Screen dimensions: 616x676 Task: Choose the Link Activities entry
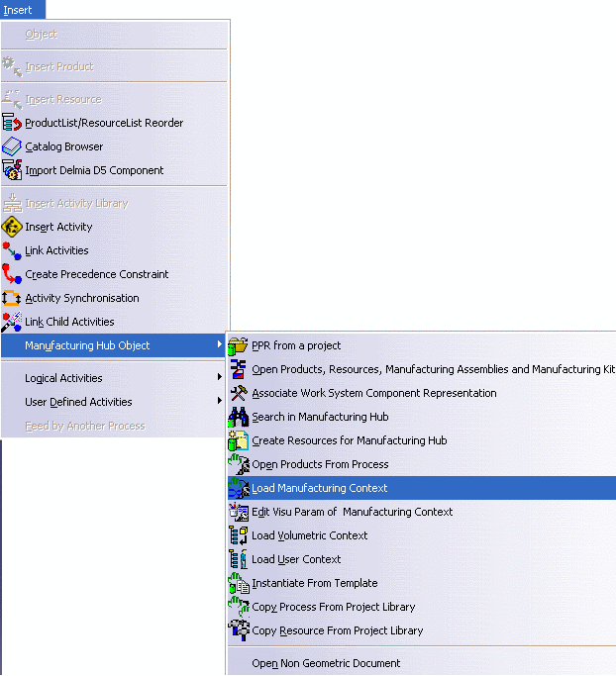click(x=114, y=250)
